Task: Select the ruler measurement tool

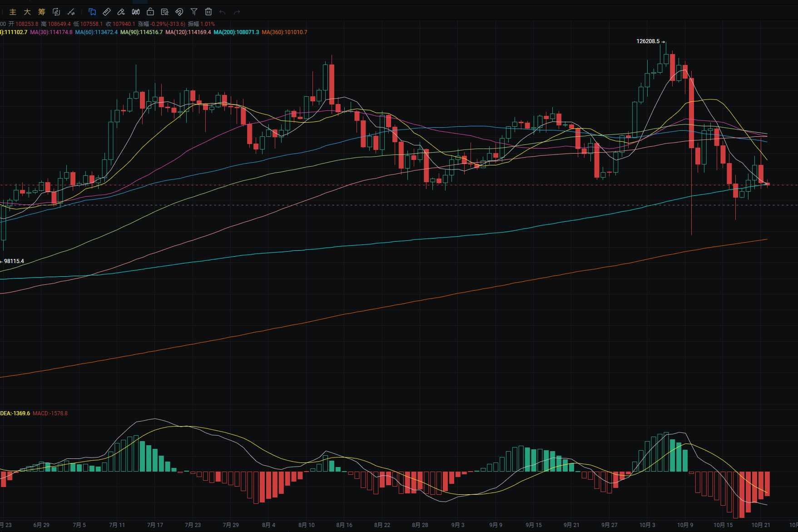Action: click(x=107, y=12)
